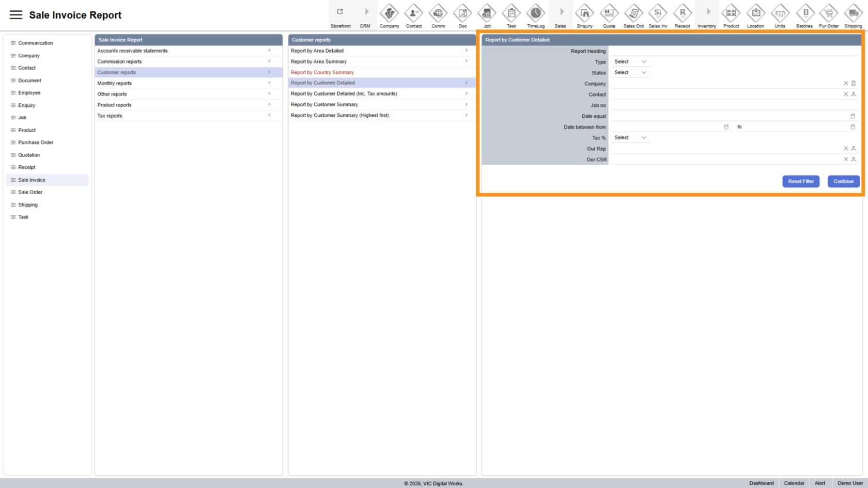868x488 pixels.
Task: Focus the Job no input field
Action: (x=734, y=105)
